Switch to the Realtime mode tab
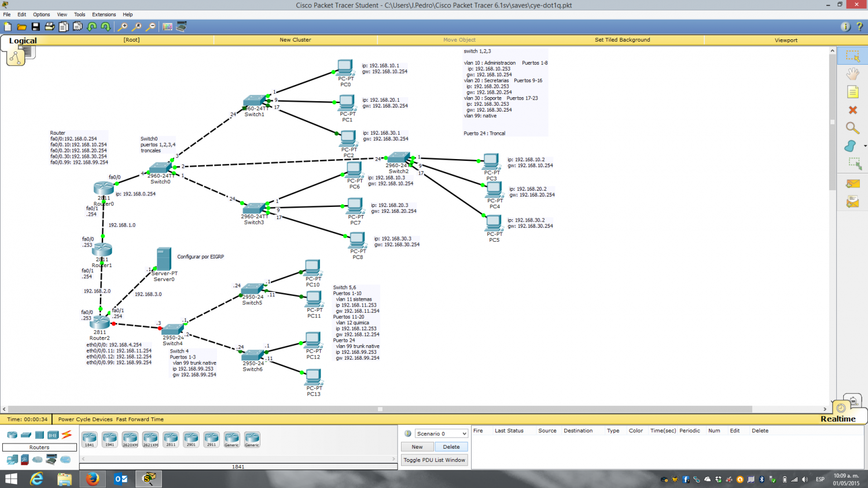This screenshot has width=868, height=488. pos(838,419)
